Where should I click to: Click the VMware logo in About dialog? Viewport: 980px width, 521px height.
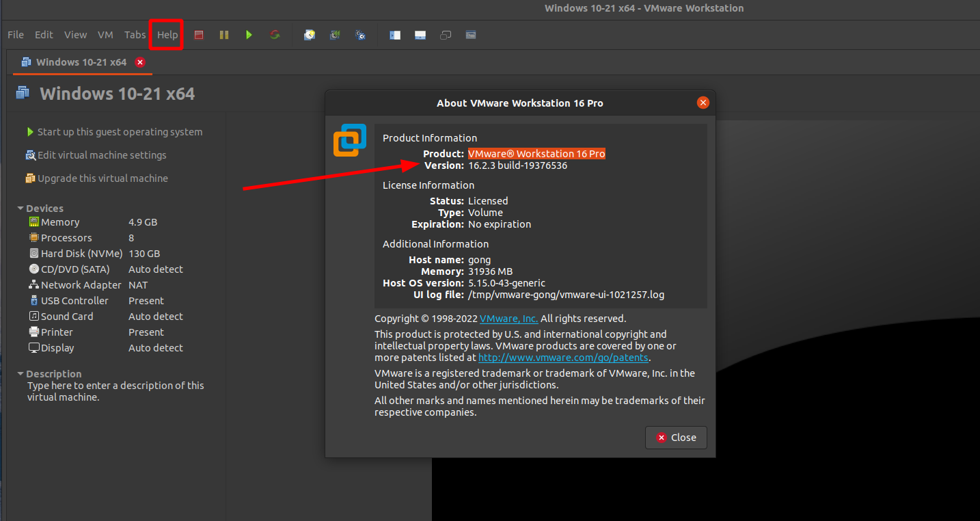point(350,141)
